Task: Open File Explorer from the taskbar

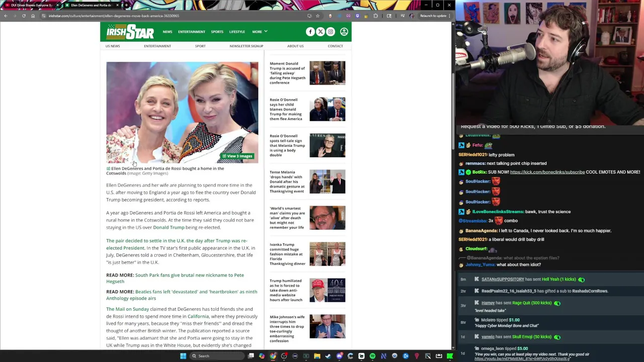Action: click(x=317, y=356)
